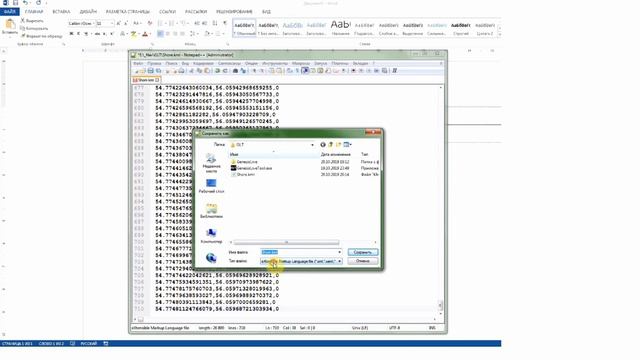Click Вырезать (Cut) in Word clipboard group
640x360 pixels.
click(x=32, y=20)
